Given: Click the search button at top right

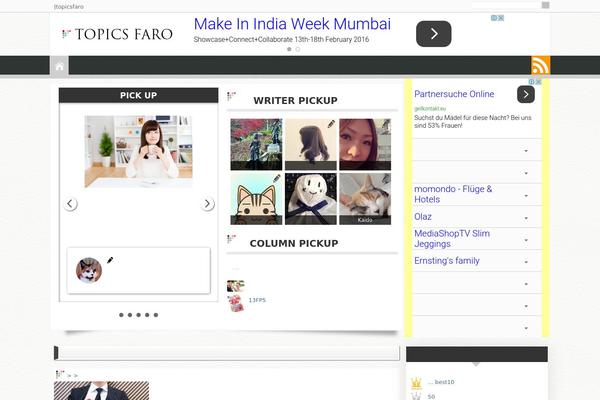Looking at the screenshot, I should [x=546, y=5].
